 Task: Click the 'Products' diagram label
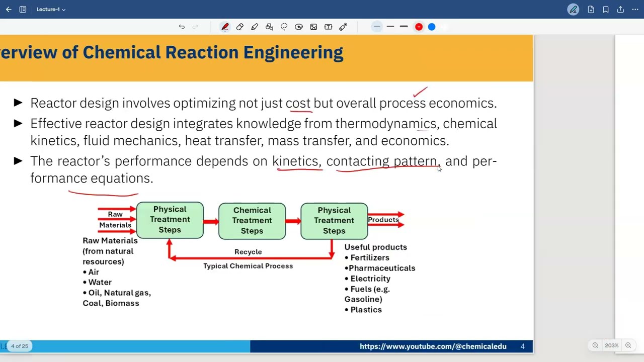383,220
